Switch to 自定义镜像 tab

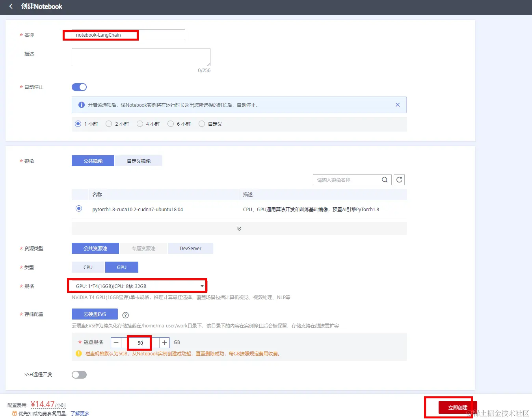139,161
